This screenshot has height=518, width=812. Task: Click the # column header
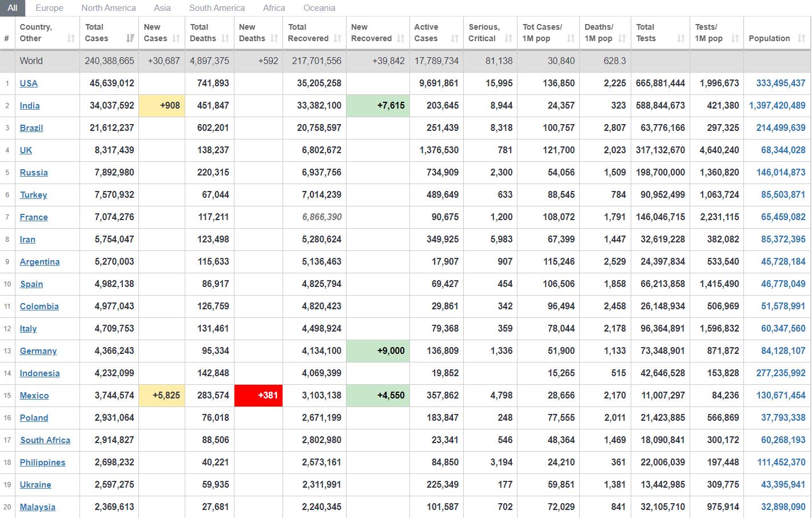pos(7,38)
